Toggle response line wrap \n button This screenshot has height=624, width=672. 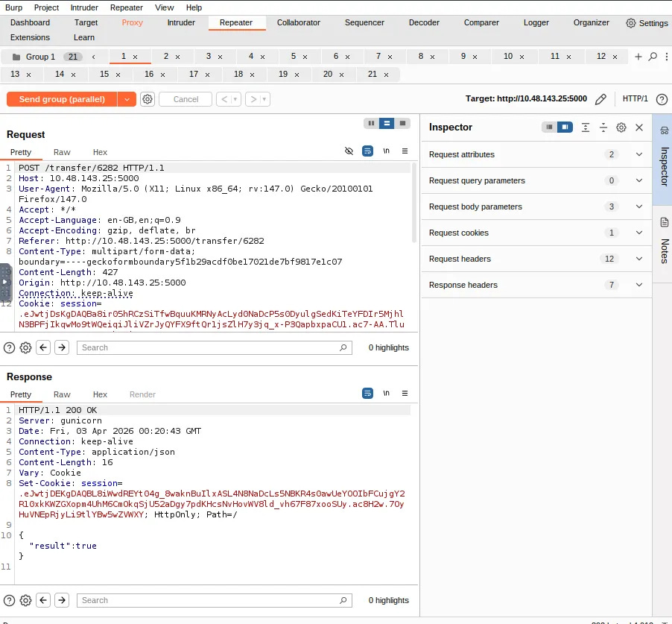(386, 393)
